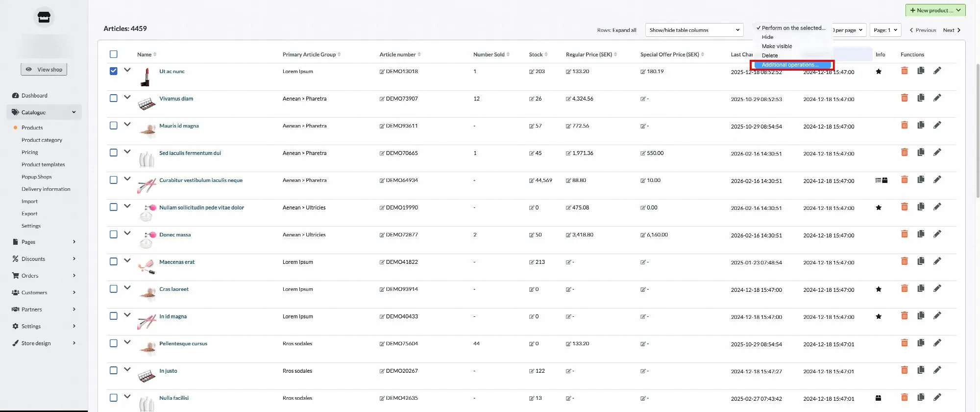Sort by Name column arrows
The height and width of the screenshot is (412, 980).
155,54
